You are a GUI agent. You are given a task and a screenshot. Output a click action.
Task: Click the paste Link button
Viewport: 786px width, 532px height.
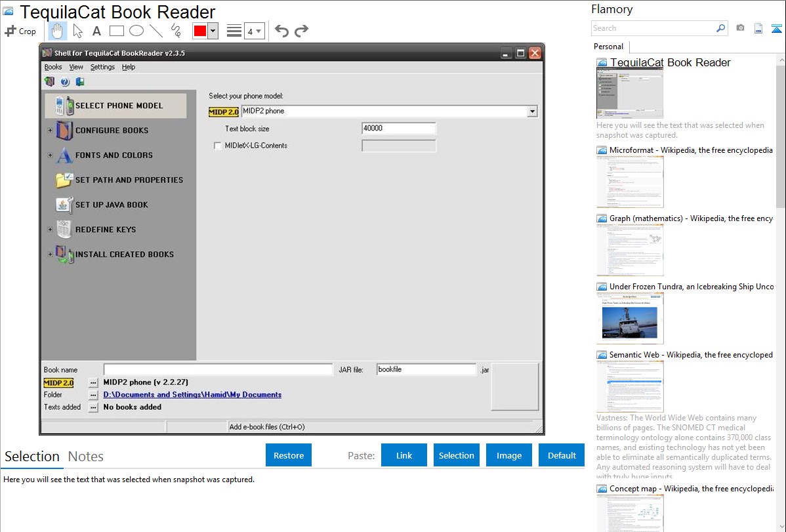pos(404,455)
